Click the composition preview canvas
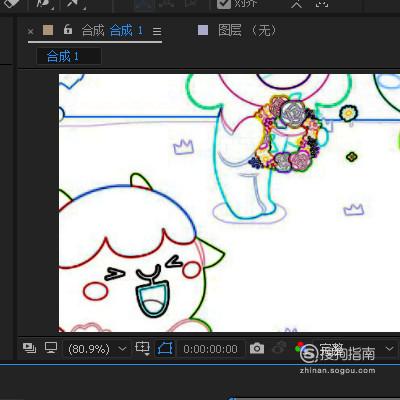 coord(229,203)
